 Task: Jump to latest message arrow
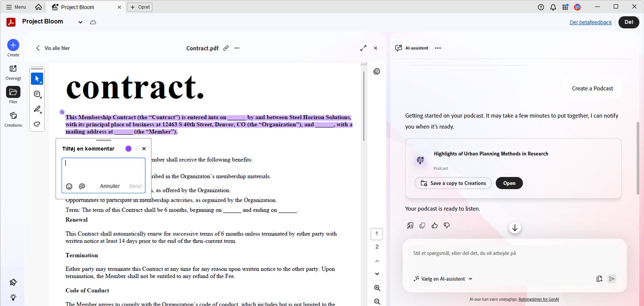[x=515, y=228]
